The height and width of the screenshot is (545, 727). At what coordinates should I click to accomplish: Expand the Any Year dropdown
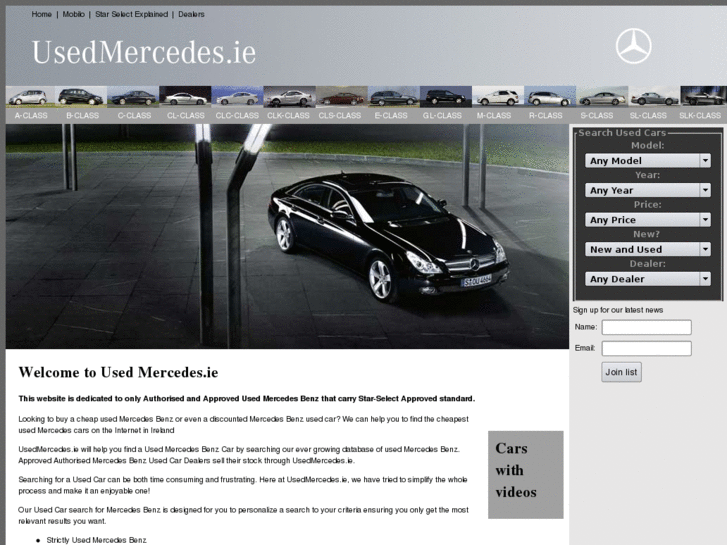tap(648, 190)
